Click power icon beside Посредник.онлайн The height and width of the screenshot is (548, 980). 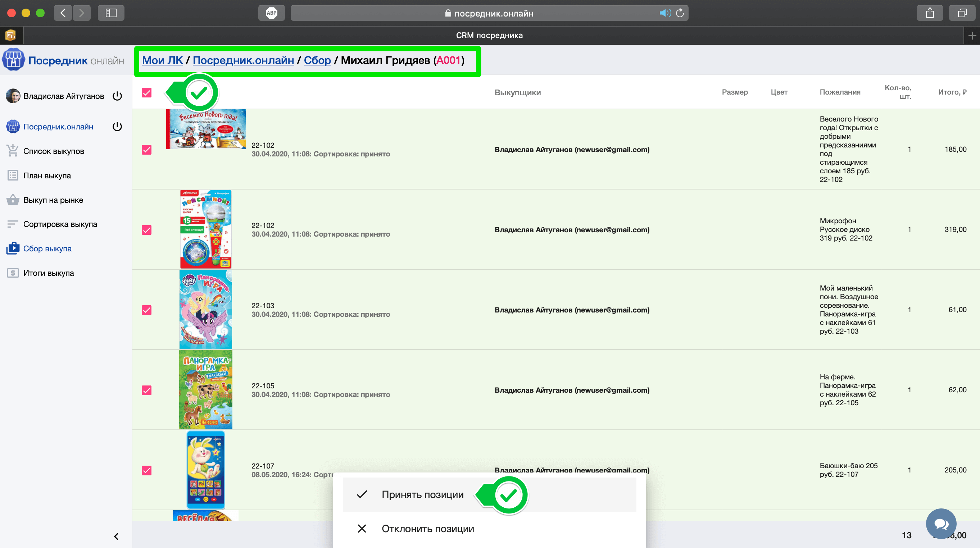coord(117,127)
